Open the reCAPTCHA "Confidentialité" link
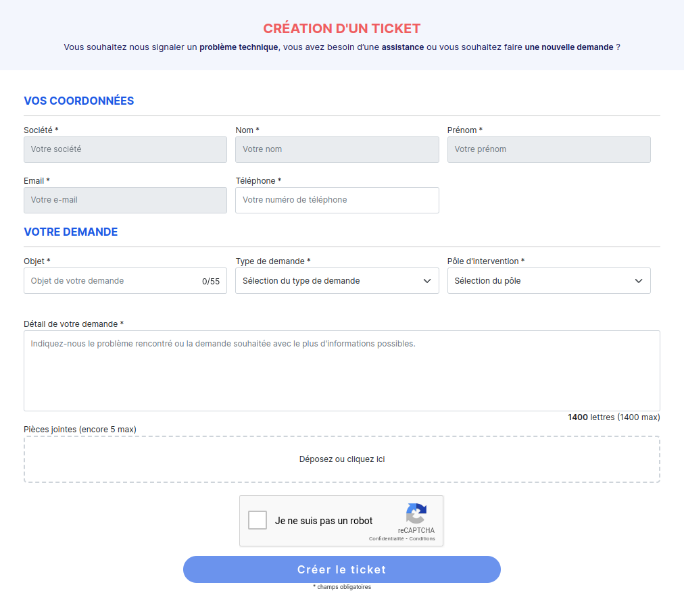The image size is (684, 616). point(386,539)
